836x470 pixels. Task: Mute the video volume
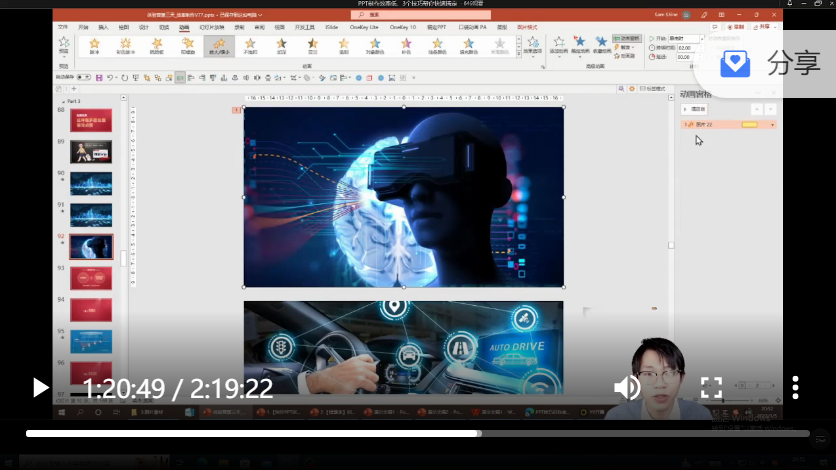[x=627, y=388]
